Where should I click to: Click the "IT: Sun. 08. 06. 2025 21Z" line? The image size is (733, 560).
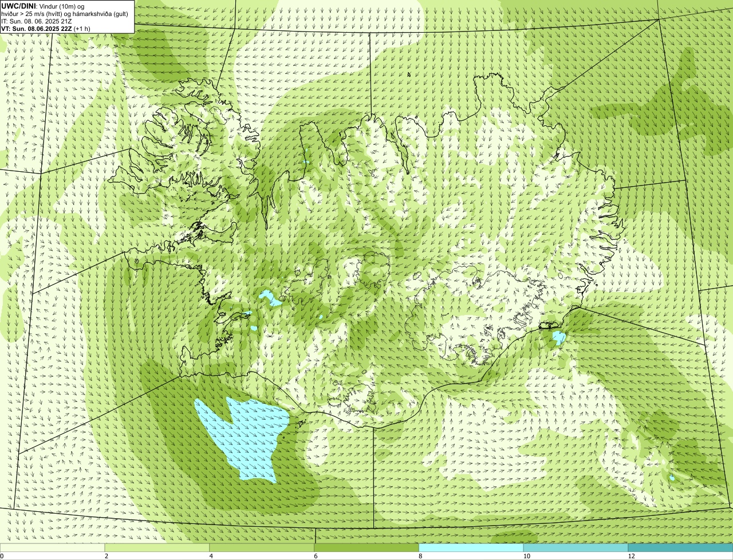(x=37, y=21)
